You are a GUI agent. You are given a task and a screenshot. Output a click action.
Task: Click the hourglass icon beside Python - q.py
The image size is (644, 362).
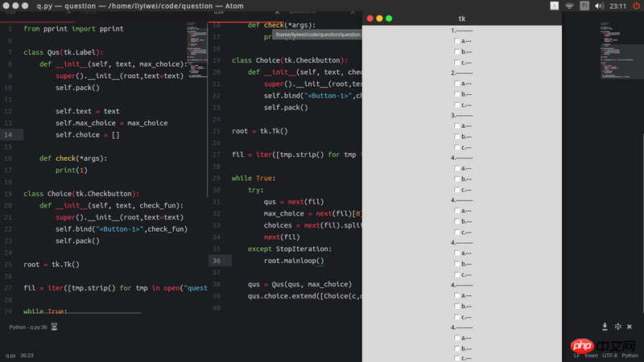[55, 327]
